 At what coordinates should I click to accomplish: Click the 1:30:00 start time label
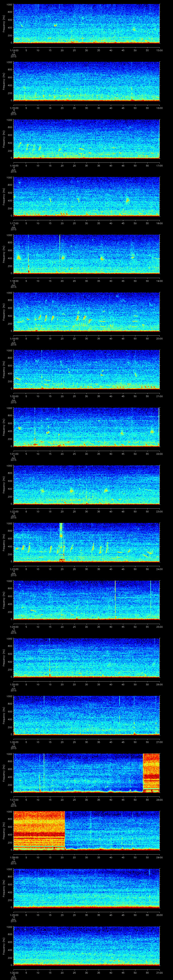[14, 972]
